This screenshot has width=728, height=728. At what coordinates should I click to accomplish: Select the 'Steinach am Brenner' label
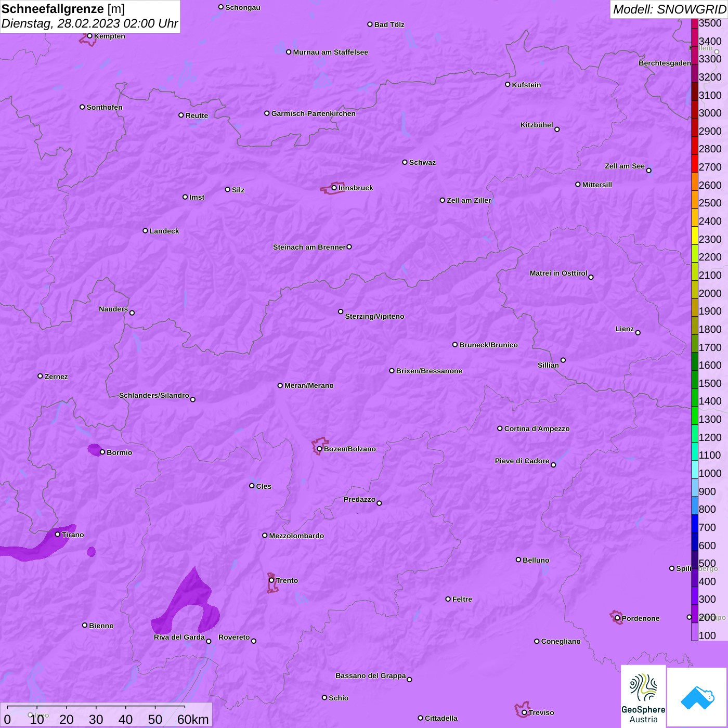[309, 247]
